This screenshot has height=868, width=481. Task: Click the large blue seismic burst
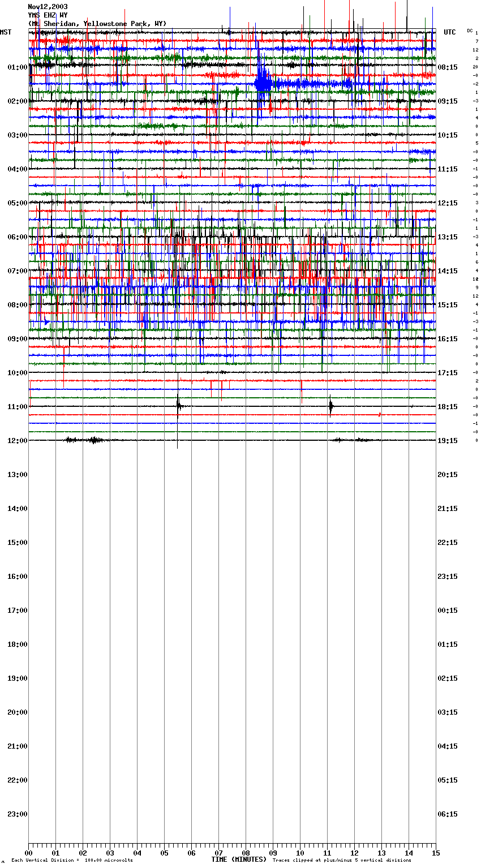[x=263, y=83]
